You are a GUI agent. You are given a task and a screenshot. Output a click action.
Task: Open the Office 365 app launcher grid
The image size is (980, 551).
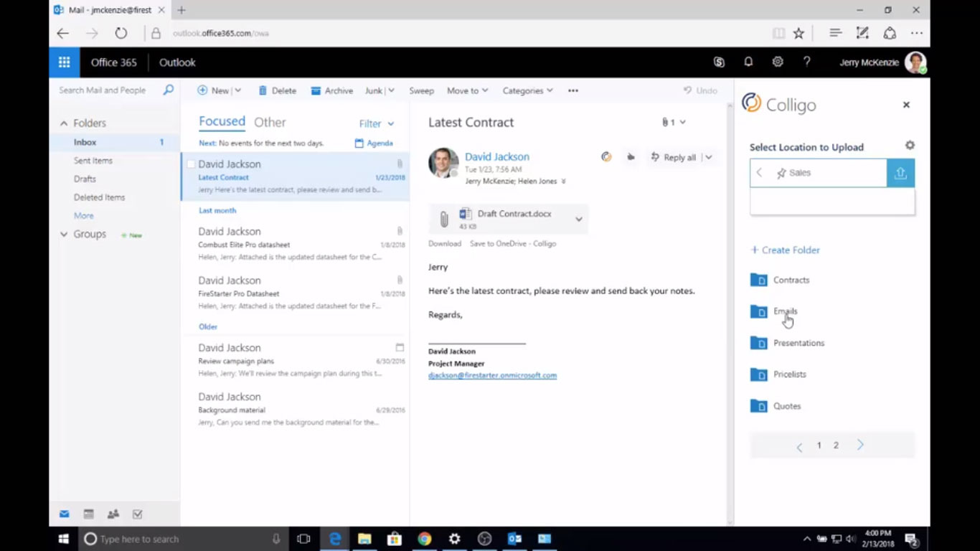point(64,62)
